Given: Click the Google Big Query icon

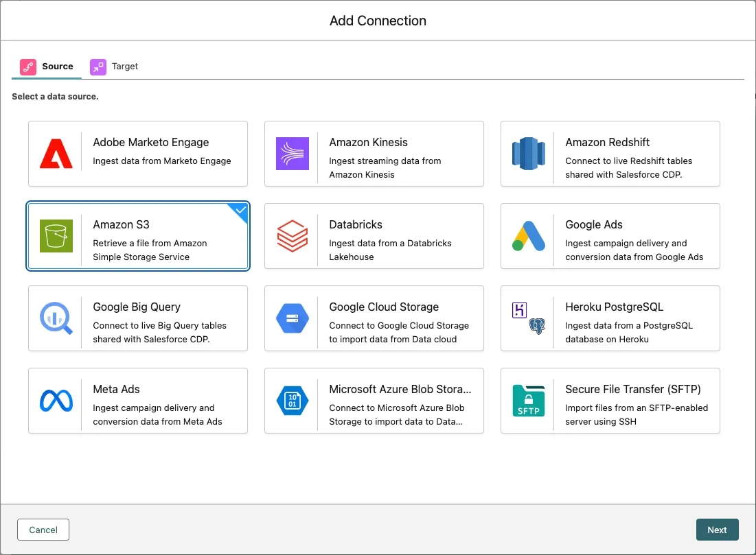Looking at the screenshot, I should [56, 318].
